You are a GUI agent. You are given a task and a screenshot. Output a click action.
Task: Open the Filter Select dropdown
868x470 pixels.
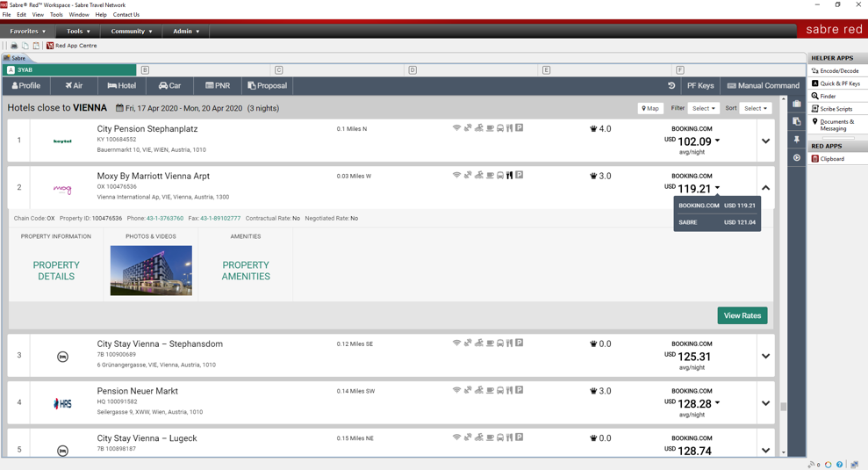704,108
